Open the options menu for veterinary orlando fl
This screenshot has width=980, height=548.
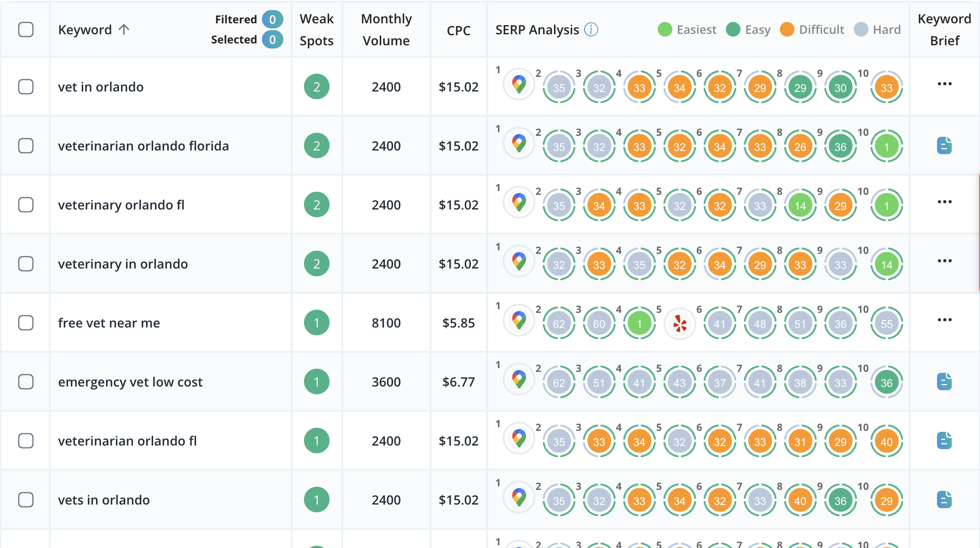(944, 202)
